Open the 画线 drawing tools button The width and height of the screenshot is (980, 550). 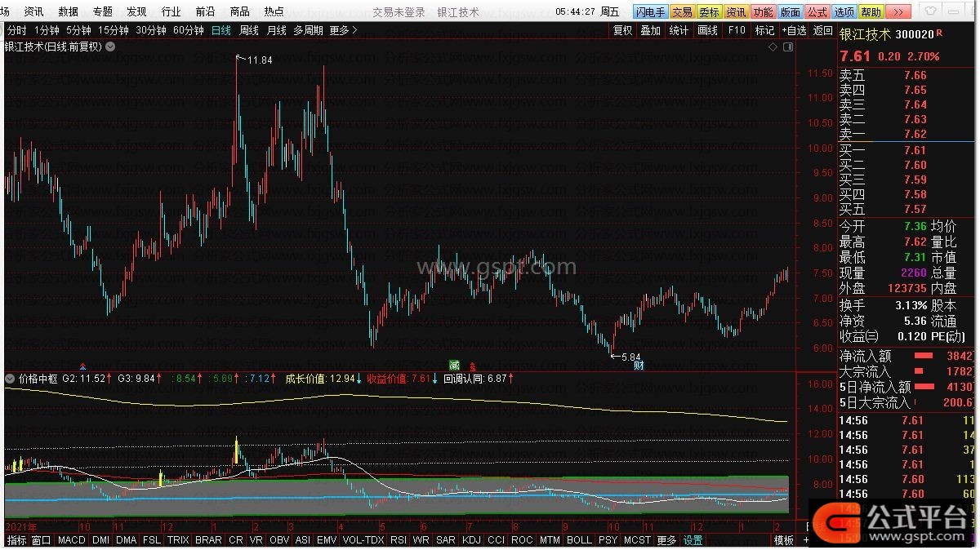(707, 30)
